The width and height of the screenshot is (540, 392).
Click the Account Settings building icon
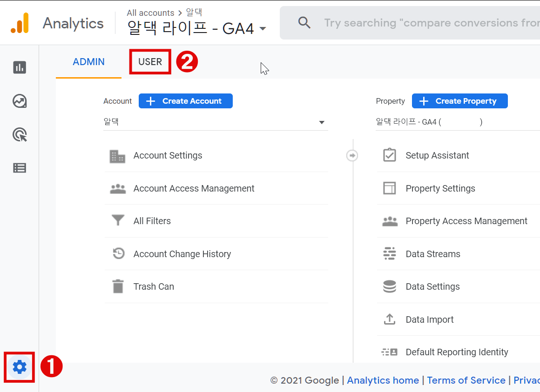click(117, 156)
